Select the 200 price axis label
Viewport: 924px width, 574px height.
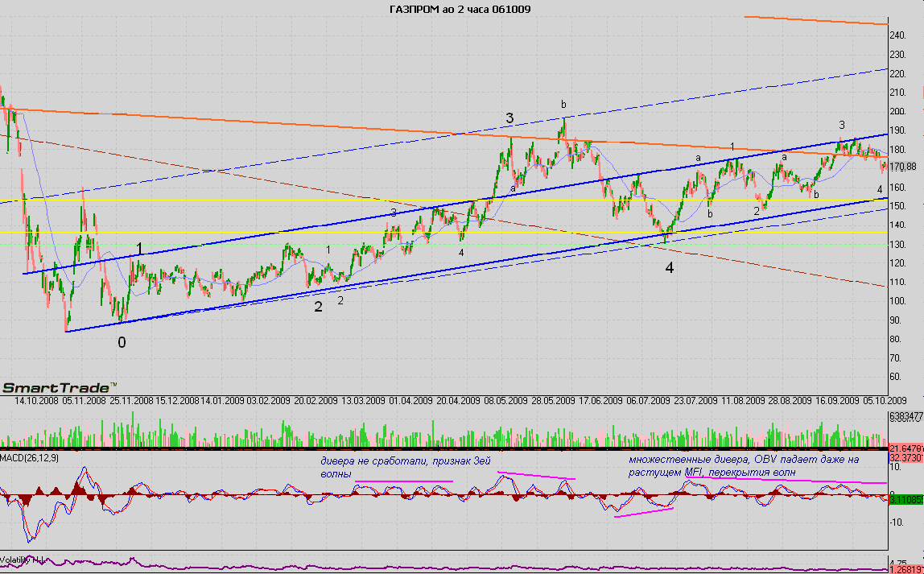tap(898, 112)
